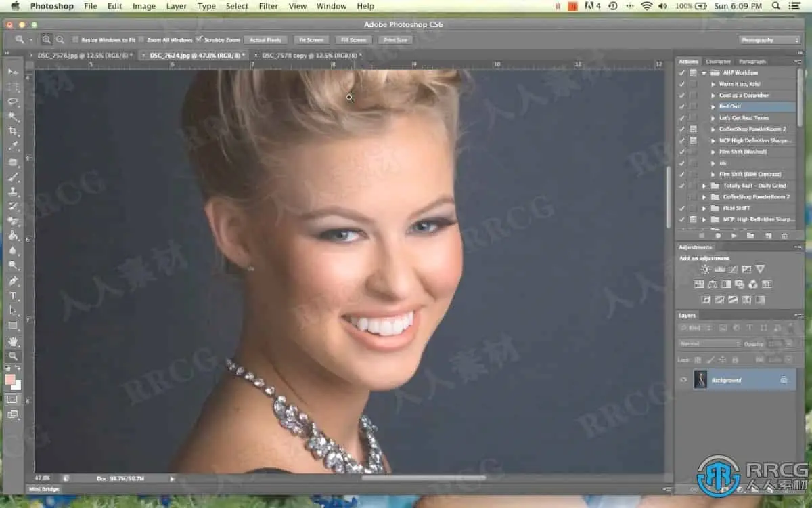Click the Actual Pixels button
Screen dimensions: 812x508
[x=265, y=40]
